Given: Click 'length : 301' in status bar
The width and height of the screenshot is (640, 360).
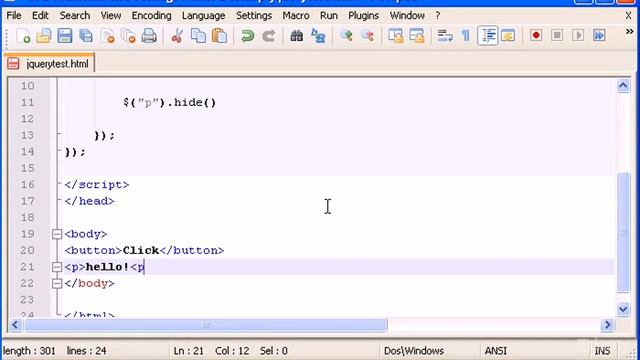Looking at the screenshot, I should tap(29, 351).
